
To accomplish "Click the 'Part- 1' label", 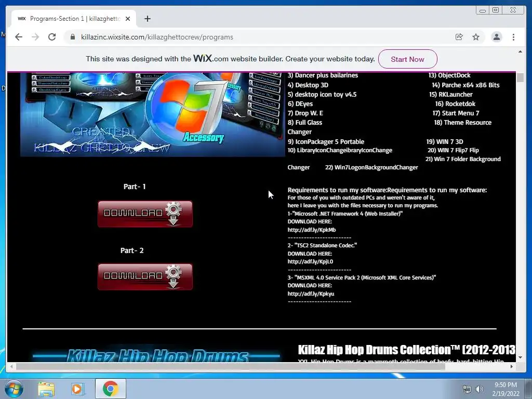I will 135,187.
